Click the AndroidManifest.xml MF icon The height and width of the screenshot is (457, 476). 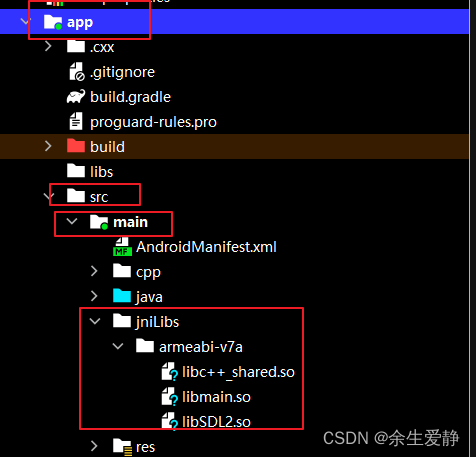122,247
